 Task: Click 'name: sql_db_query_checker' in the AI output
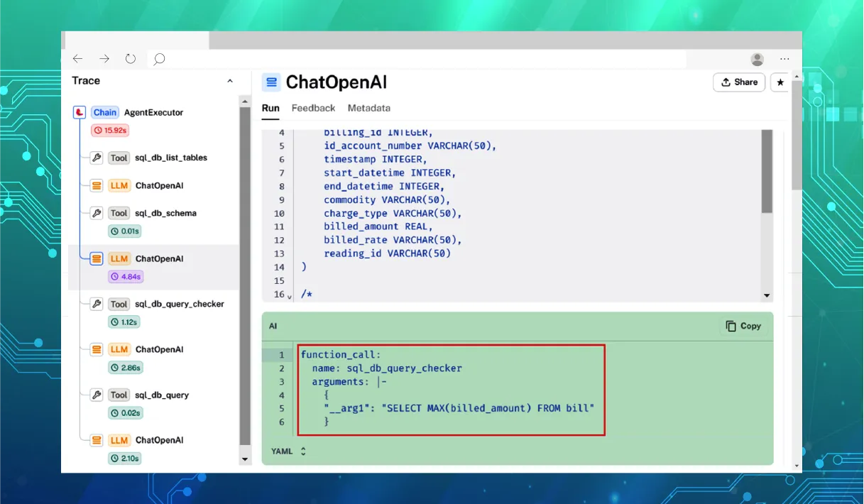click(387, 368)
